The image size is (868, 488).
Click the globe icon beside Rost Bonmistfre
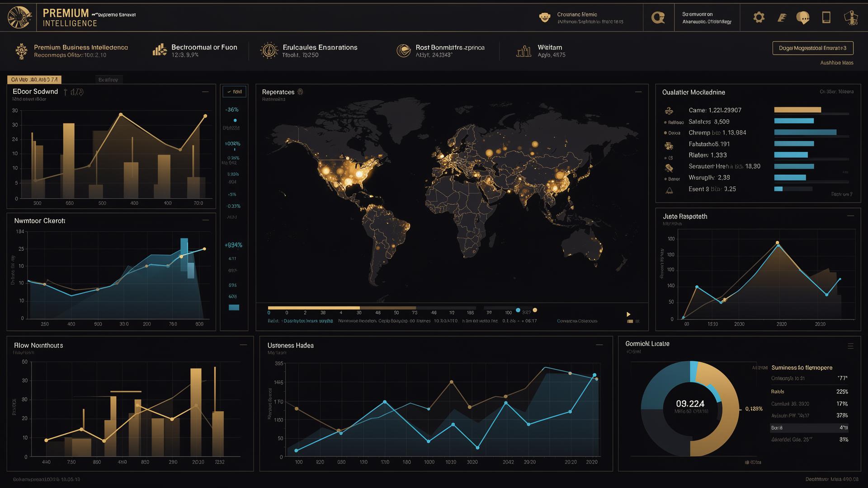(403, 50)
